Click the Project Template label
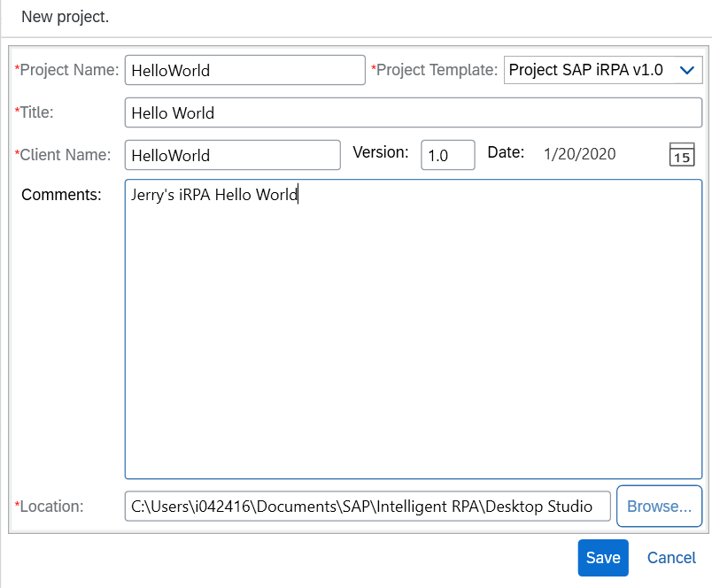The width and height of the screenshot is (712, 588). (x=436, y=70)
